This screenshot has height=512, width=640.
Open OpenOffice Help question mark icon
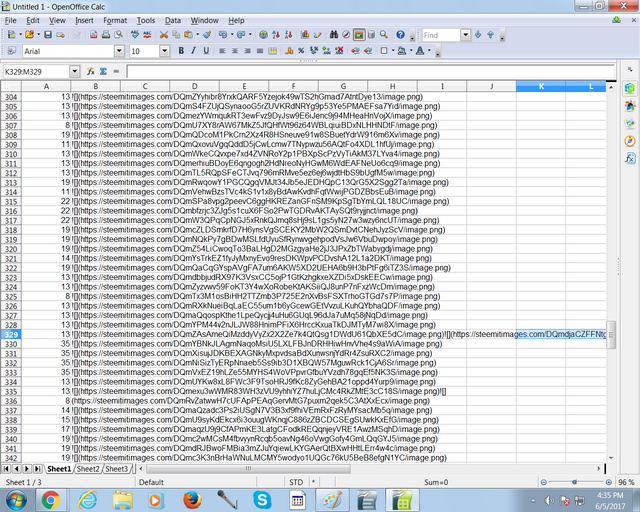pyautogui.click(x=400, y=35)
